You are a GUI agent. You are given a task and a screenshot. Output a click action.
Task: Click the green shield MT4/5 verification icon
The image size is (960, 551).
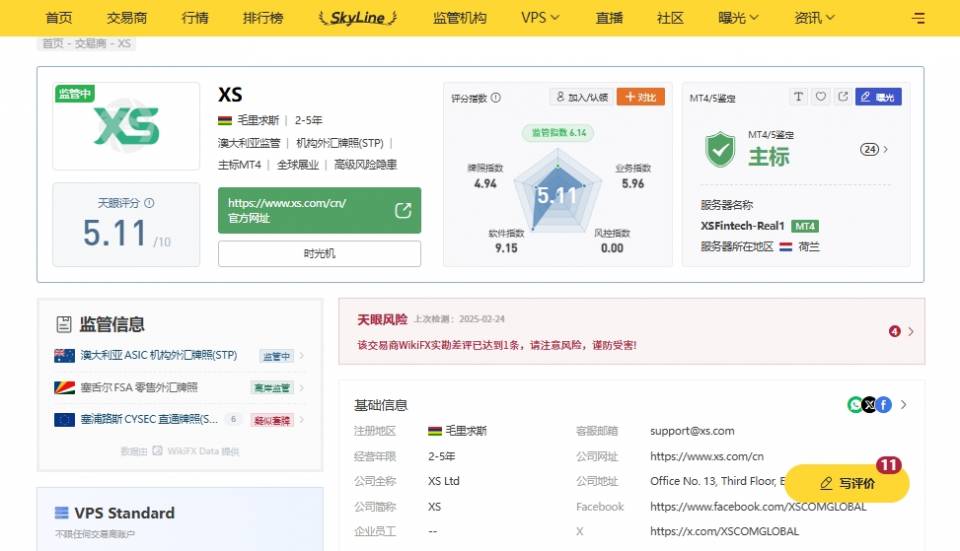click(x=720, y=149)
